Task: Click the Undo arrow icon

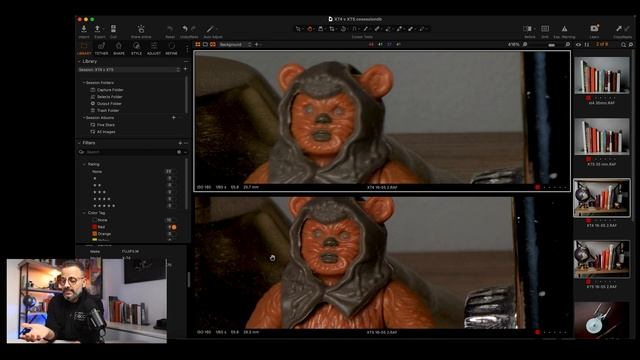Action: (185, 29)
